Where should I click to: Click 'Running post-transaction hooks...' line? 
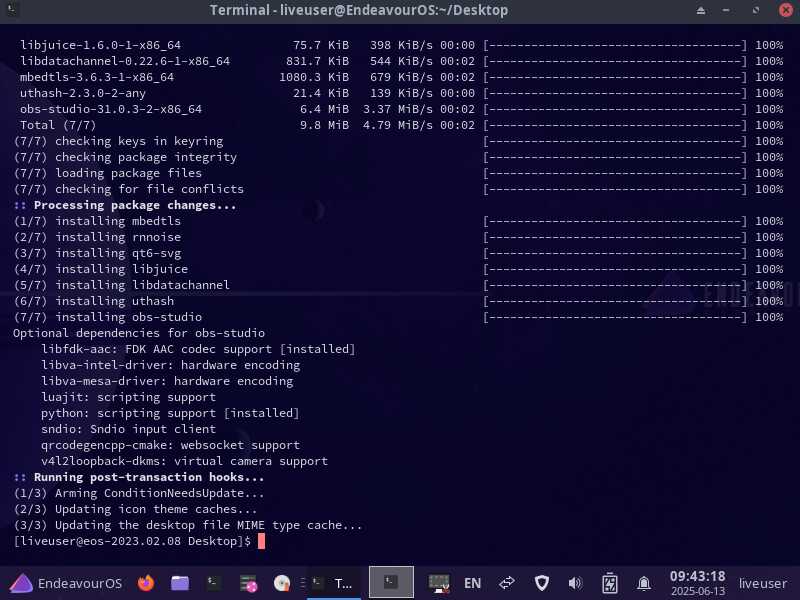coord(139,477)
